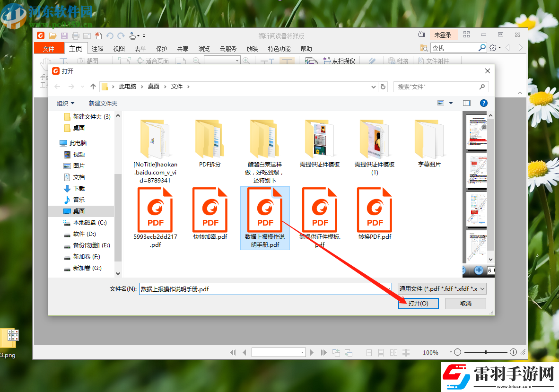Select 下载 in the navigation tree
Image resolution: width=559 pixels, height=392 pixels.
74,189
